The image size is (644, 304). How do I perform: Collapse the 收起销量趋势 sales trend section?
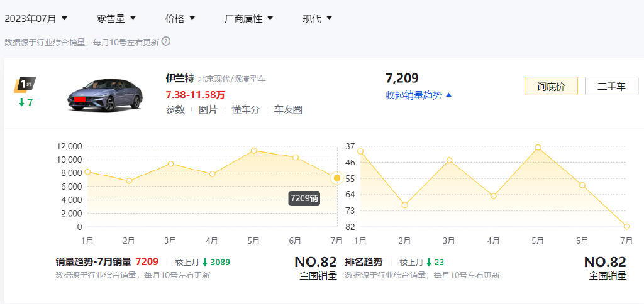(x=418, y=95)
